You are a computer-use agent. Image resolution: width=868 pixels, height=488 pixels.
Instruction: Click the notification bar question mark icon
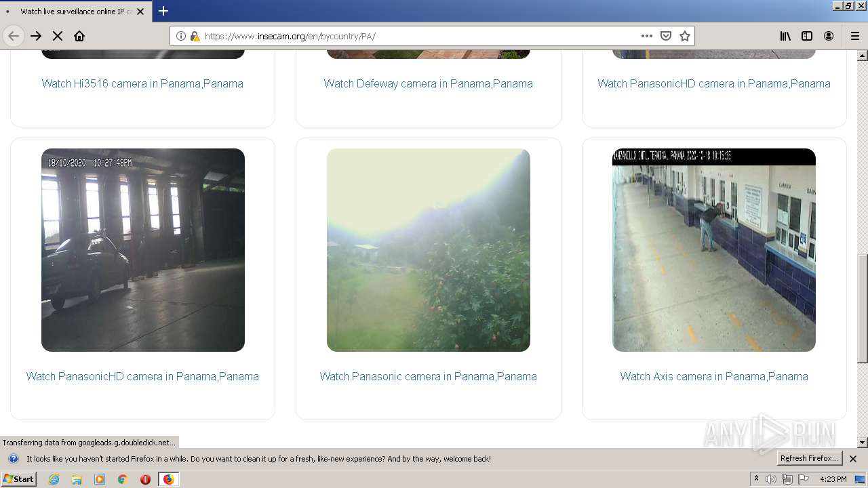tap(13, 459)
